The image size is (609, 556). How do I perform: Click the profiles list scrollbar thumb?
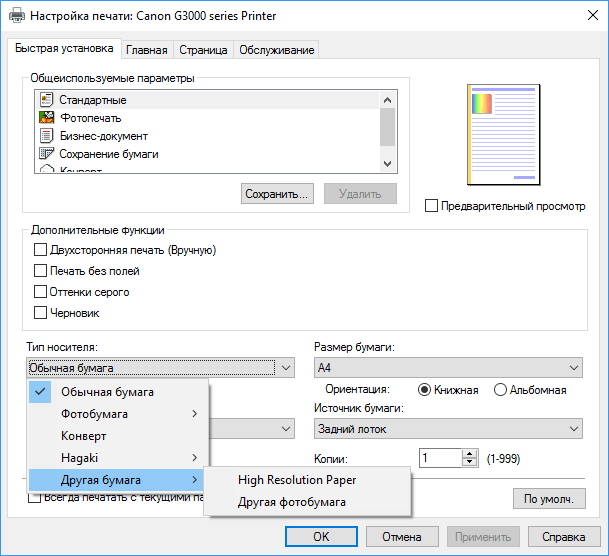pyautogui.click(x=387, y=127)
